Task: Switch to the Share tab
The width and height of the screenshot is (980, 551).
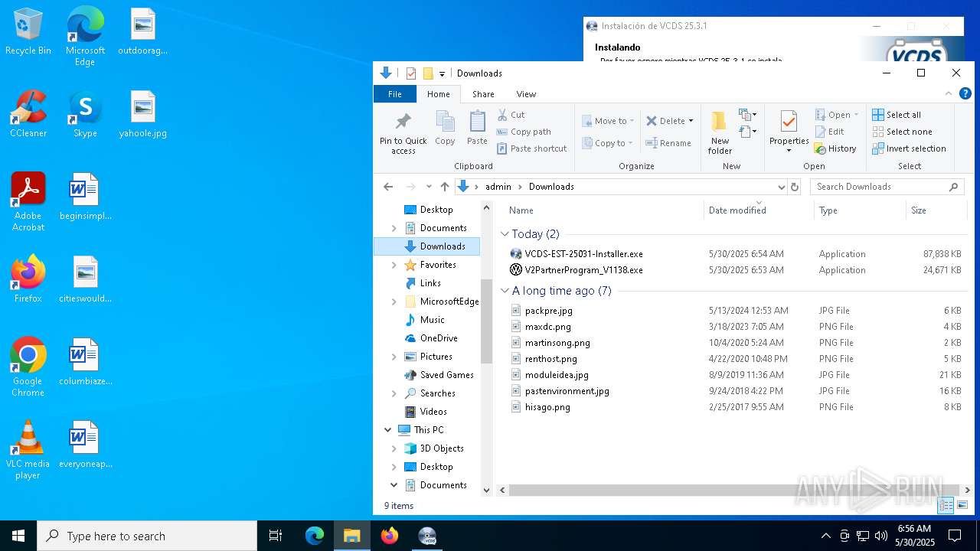Action: 483,94
